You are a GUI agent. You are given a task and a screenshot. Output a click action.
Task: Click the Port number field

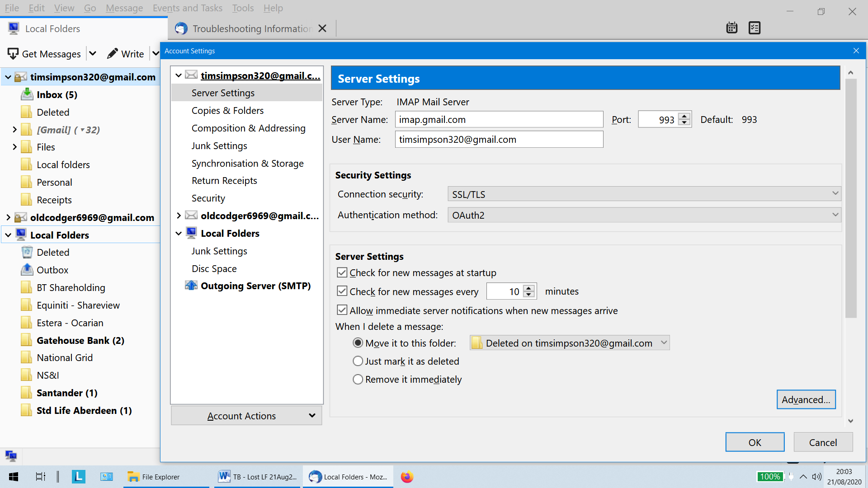[658, 119]
